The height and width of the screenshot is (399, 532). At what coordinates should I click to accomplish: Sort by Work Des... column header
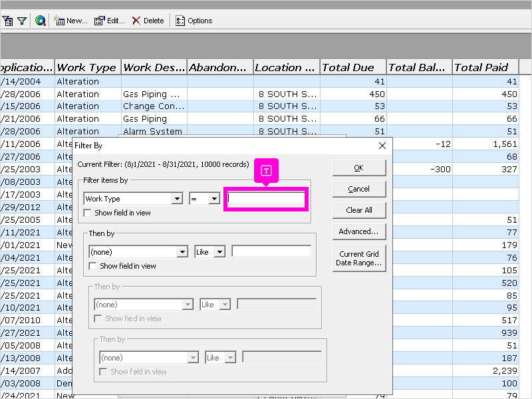(154, 67)
